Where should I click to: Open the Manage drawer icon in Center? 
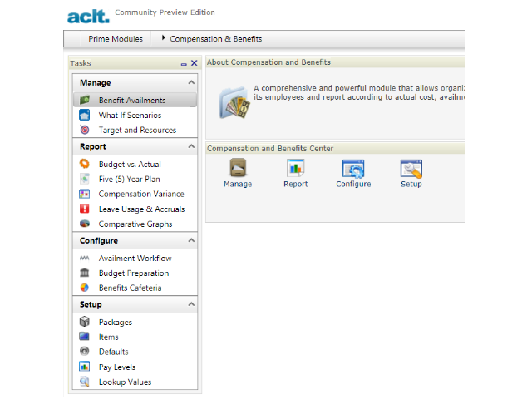tap(238, 168)
